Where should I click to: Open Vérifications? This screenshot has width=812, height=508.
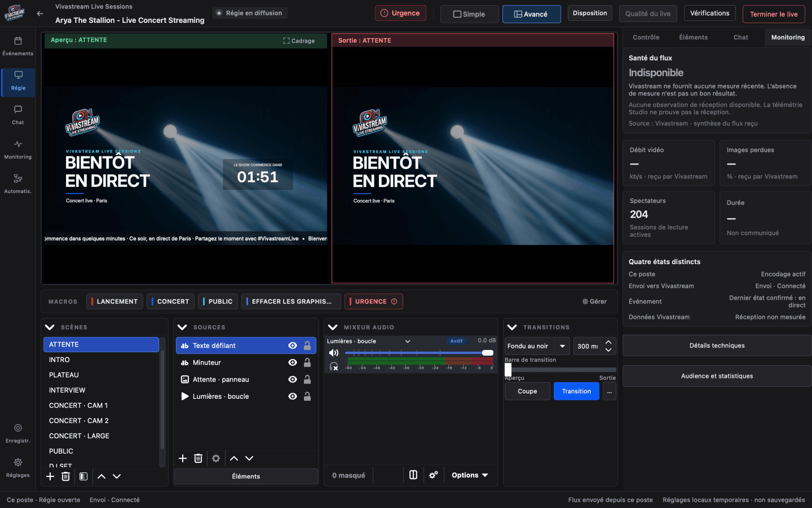click(709, 13)
